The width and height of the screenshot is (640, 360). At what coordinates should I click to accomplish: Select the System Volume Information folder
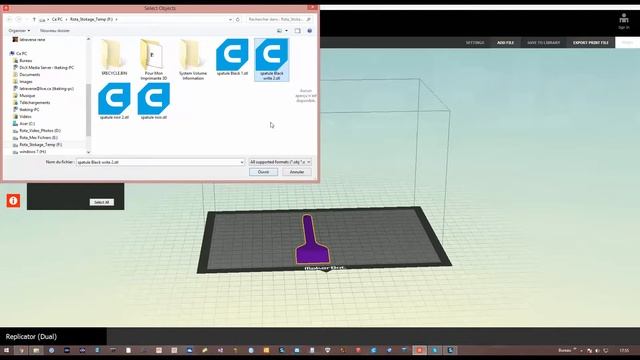pyautogui.click(x=193, y=60)
